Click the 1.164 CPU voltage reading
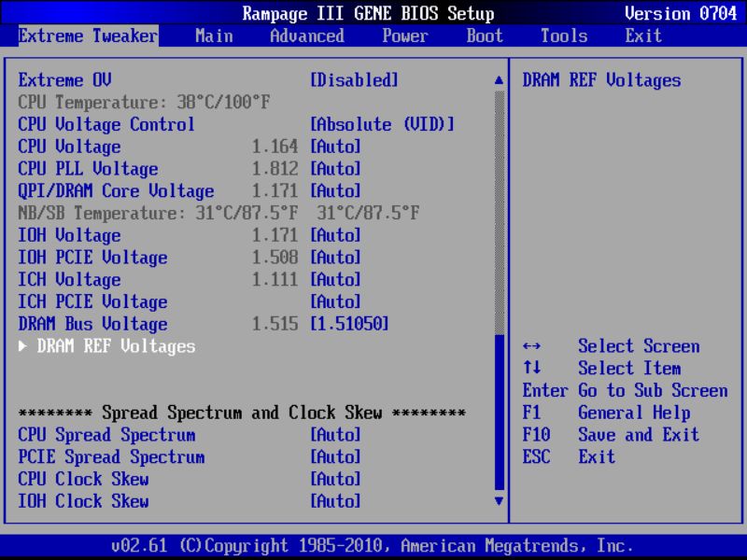The image size is (747, 560). (x=275, y=147)
